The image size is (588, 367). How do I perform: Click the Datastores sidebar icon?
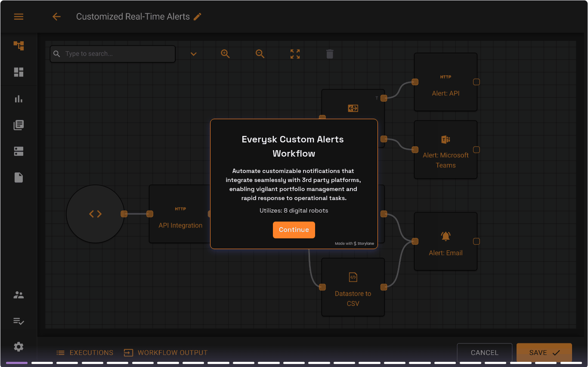(x=19, y=151)
